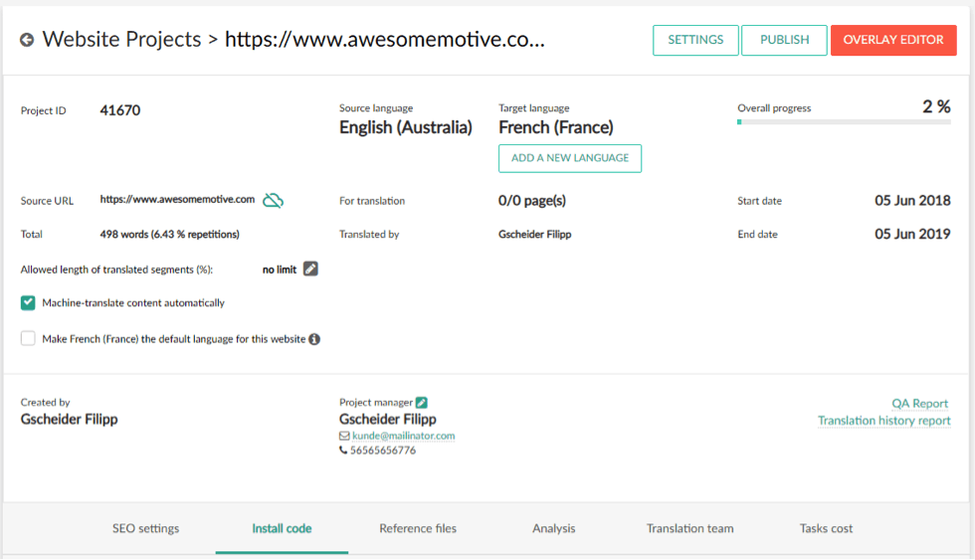Edit allowed length with the pencil icon
The width and height of the screenshot is (975, 560).
point(310,269)
